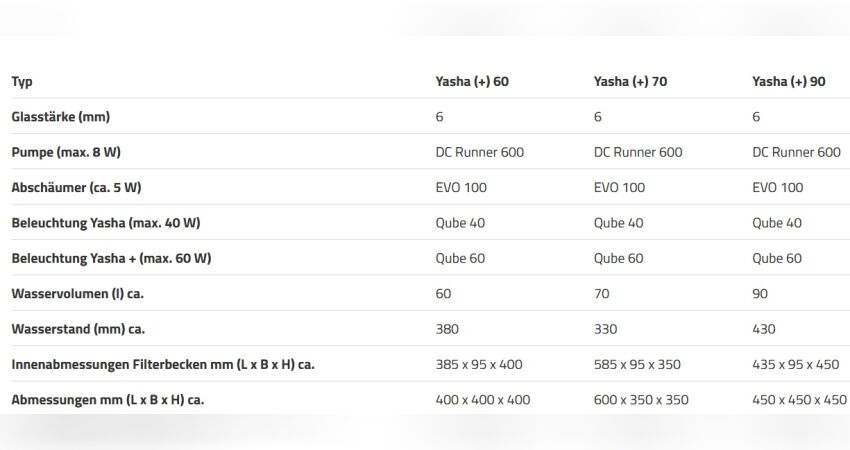Select the Abschäumer (ca. 5 W) label
This screenshot has height=450, width=850.
coord(76,188)
